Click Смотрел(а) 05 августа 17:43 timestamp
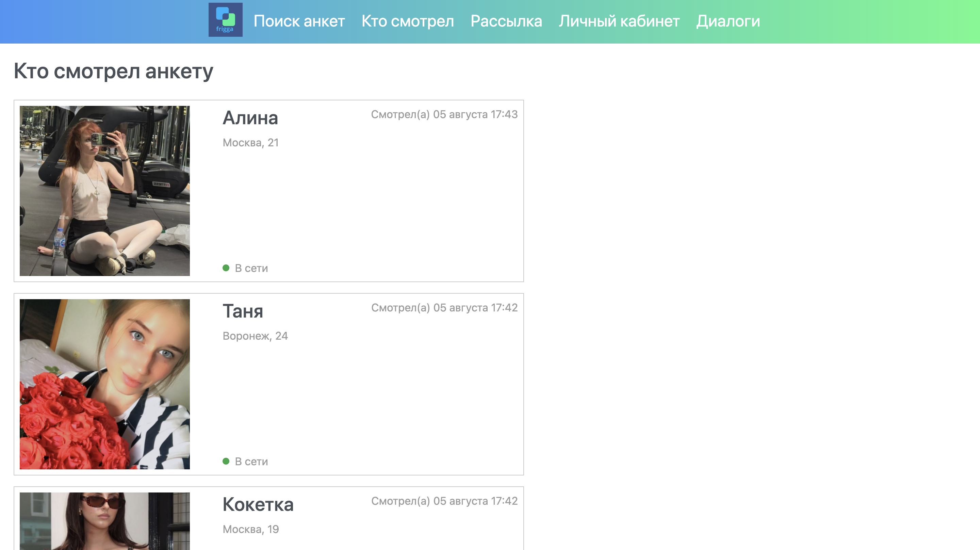The height and width of the screenshot is (550, 980). coord(444,115)
